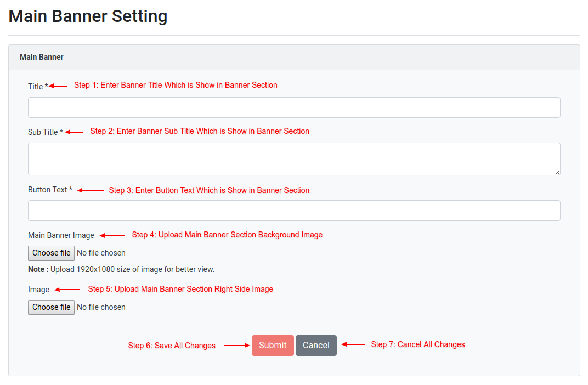Focus the Sub Title text area
588x385 pixels.
coord(294,159)
